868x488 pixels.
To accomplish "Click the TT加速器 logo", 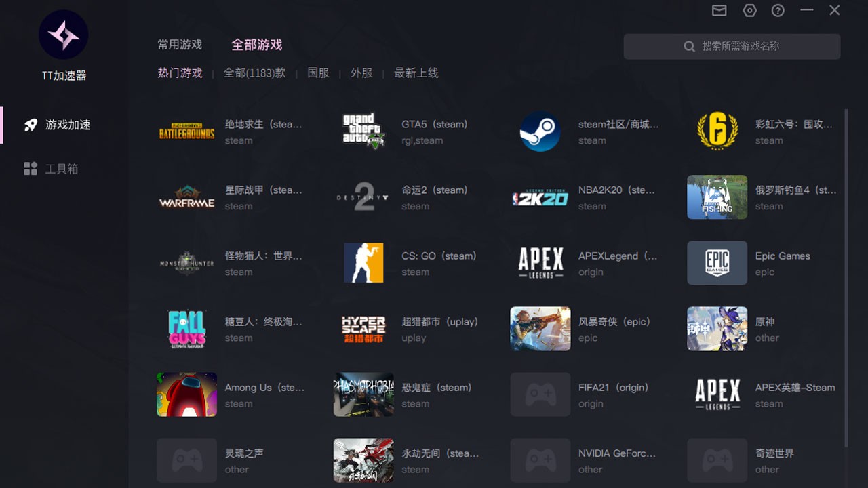I will [x=64, y=35].
